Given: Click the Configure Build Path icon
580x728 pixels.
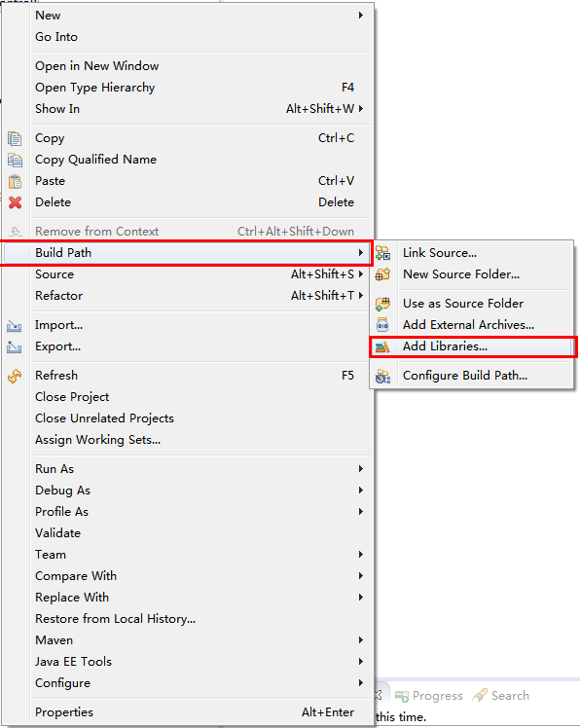Looking at the screenshot, I should [x=382, y=376].
